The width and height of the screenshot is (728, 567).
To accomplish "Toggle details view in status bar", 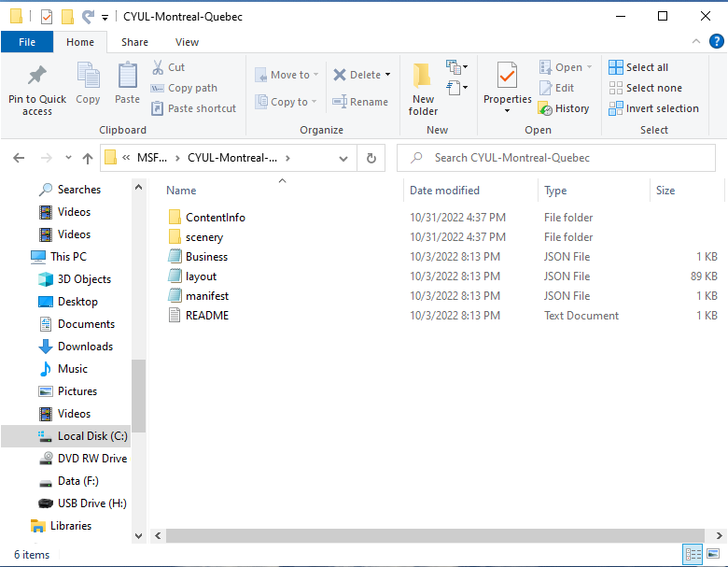I will coord(693,554).
